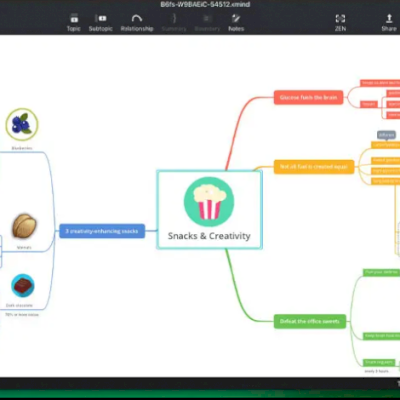
Task: Select the Relationship tool
Action: (x=137, y=23)
